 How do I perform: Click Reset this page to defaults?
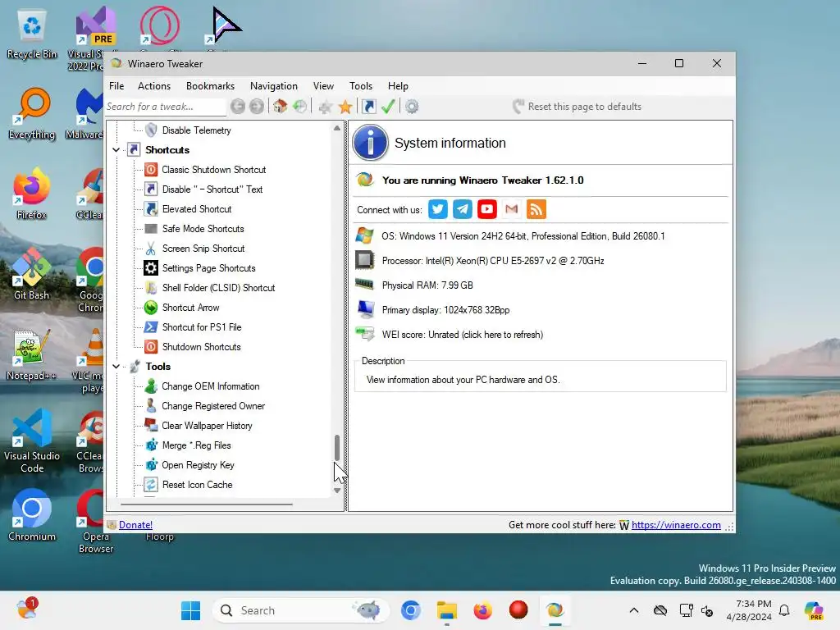click(577, 107)
